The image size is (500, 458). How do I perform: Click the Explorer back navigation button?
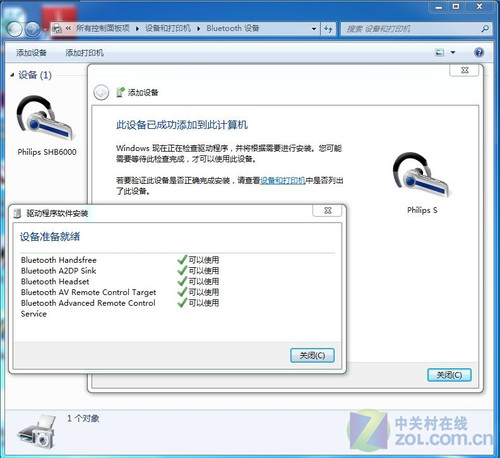click(x=14, y=29)
